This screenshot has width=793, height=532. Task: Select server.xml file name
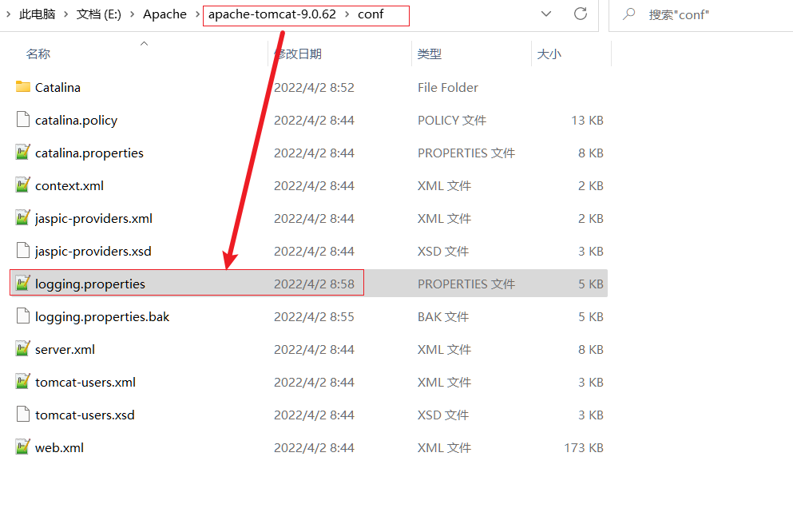coord(65,349)
